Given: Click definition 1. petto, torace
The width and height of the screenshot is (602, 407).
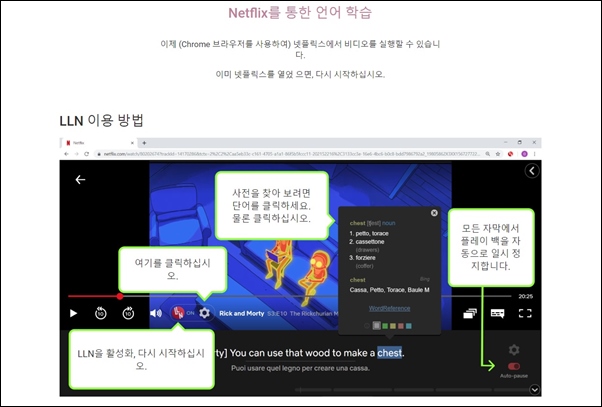Looking at the screenshot, I should (x=369, y=233).
